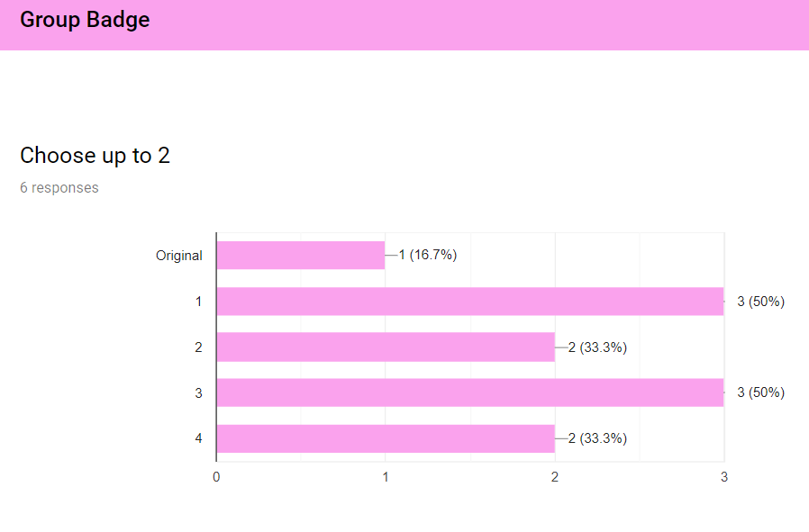Click option 2's '2 (33.3%)' data label
The height and width of the screenshot is (532, 809).
click(597, 347)
